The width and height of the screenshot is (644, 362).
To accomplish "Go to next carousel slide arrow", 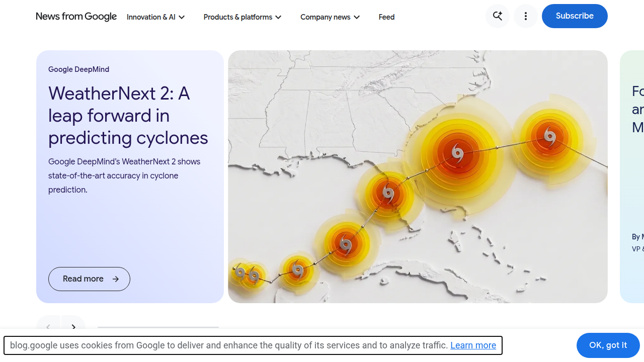I will [x=73, y=327].
